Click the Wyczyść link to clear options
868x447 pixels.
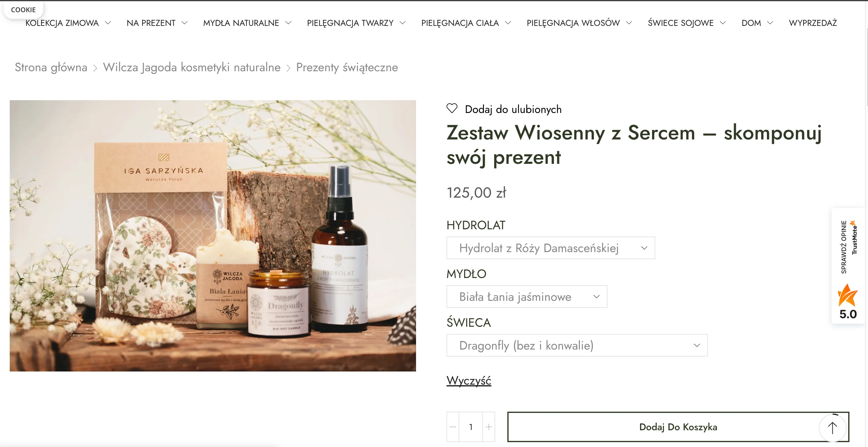click(x=469, y=381)
